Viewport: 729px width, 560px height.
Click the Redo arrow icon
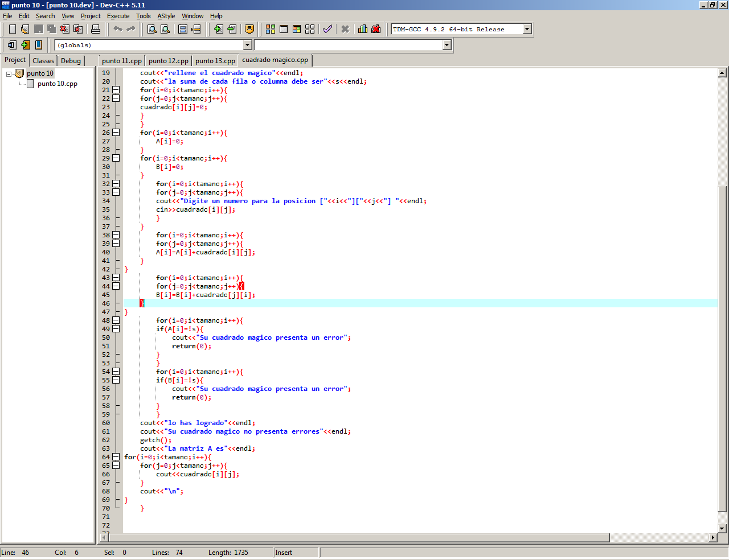pos(131,29)
